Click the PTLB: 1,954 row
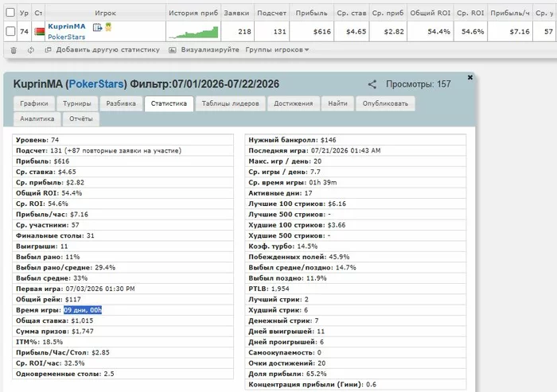Viewport: 557px width, 392px height. 355,289
